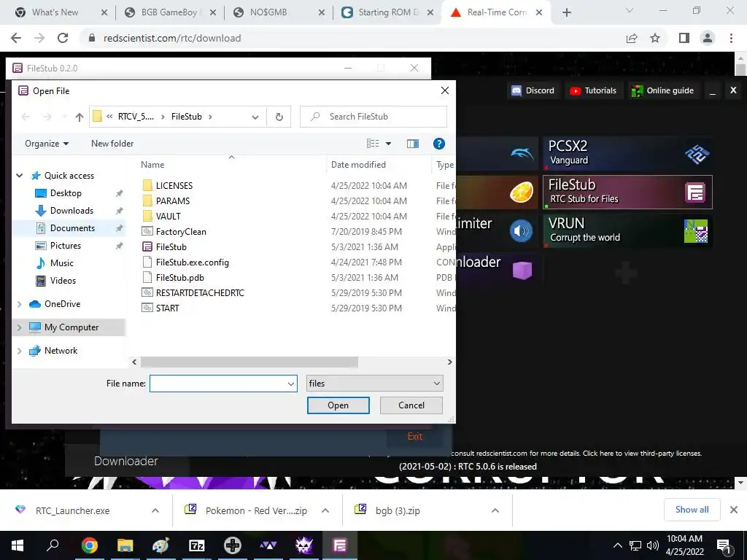Open Chrome menu three dots
The height and width of the screenshot is (560, 747).
pos(731,38)
